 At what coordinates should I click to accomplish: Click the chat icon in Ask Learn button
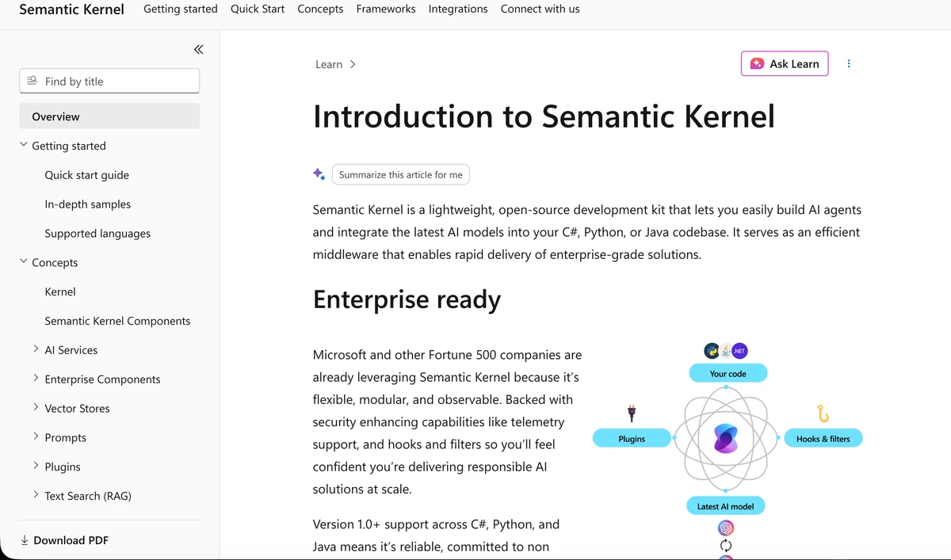click(757, 63)
